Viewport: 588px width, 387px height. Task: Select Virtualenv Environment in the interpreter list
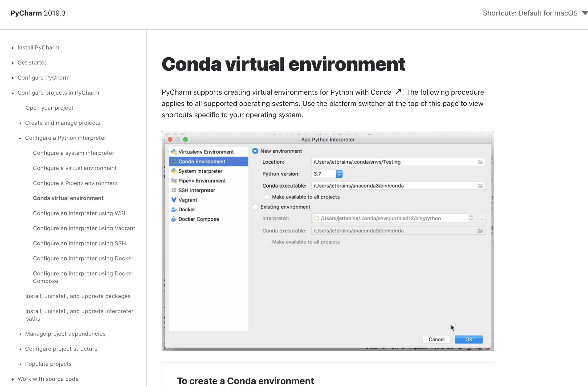click(208, 152)
